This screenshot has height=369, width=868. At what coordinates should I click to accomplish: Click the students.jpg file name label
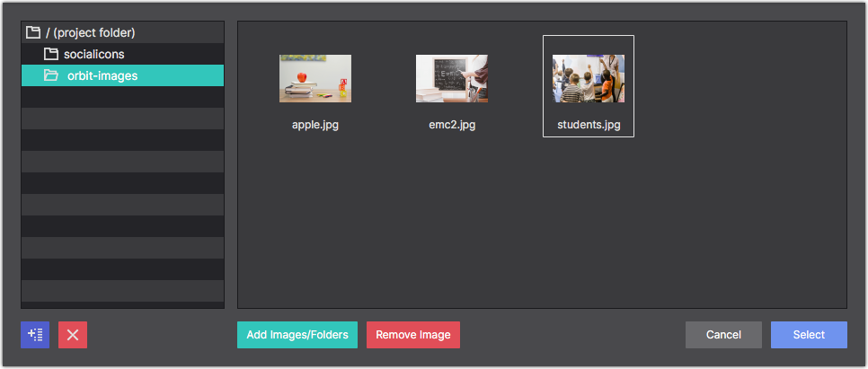coord(589,125)
